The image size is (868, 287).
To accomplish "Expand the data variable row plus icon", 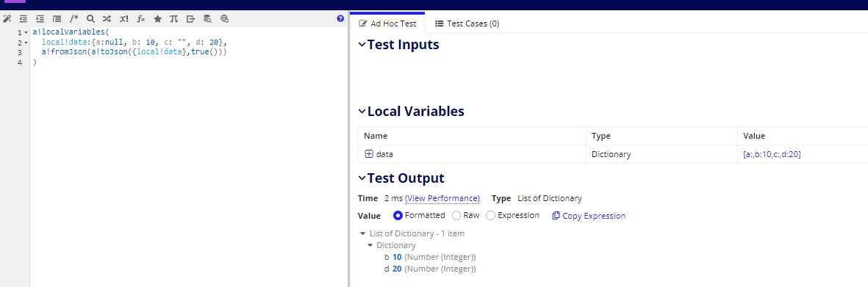I will coord(369,154).
